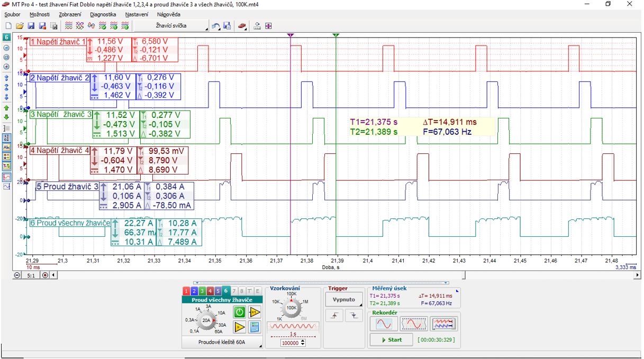This screenshot has width=644, height=359.
Task: Switch to channel 3 tab
Action: click(202, 291)
